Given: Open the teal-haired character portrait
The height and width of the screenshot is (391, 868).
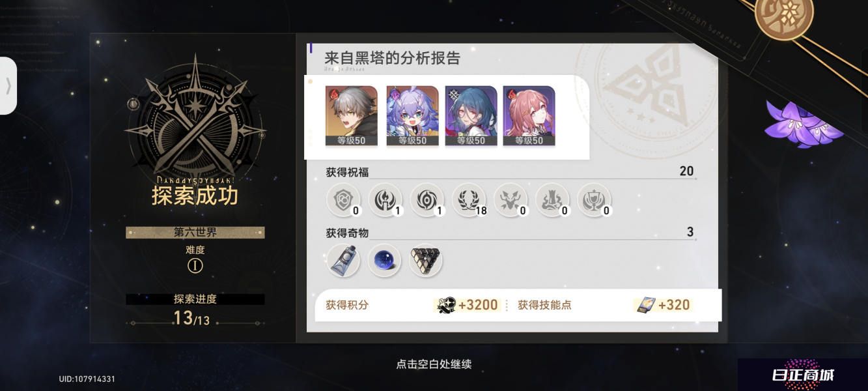Looking at the screenshot, I should tap(471, 115).
